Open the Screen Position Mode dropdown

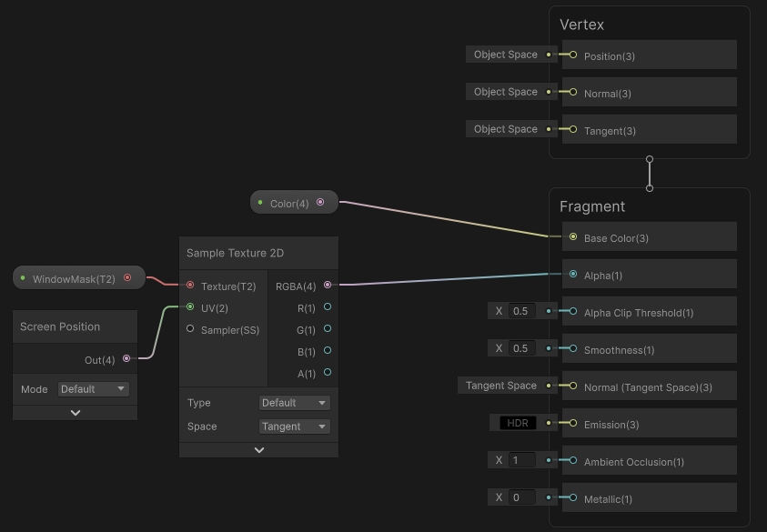pos(94,389)
